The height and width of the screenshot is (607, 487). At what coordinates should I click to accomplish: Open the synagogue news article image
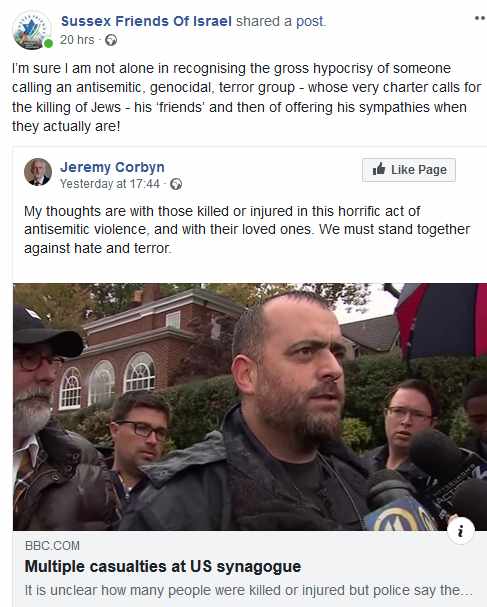tap(250, 407)
